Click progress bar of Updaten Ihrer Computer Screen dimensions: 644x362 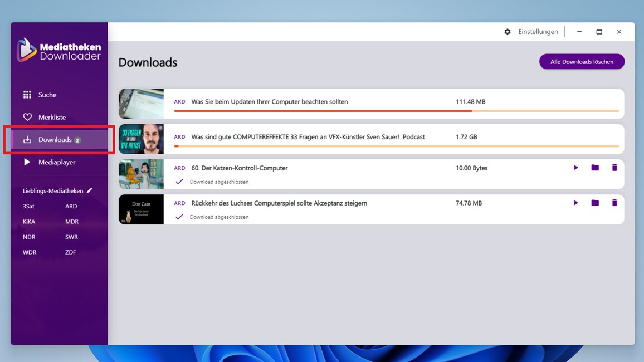[396, 111]
